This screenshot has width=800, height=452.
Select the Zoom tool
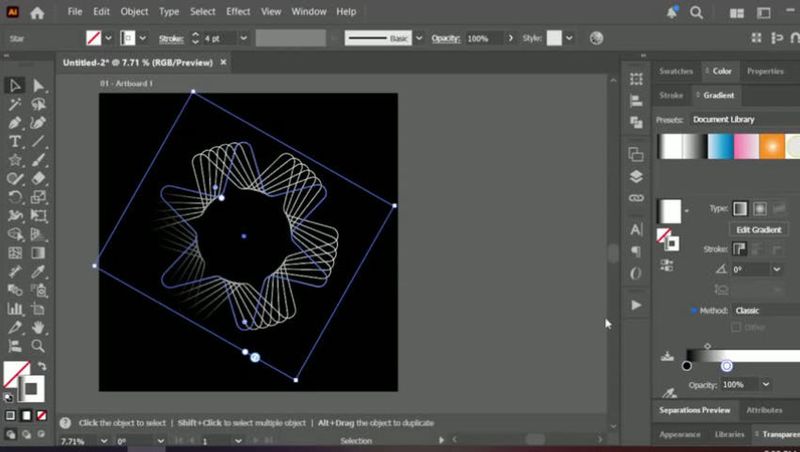(x=38, y=345)
